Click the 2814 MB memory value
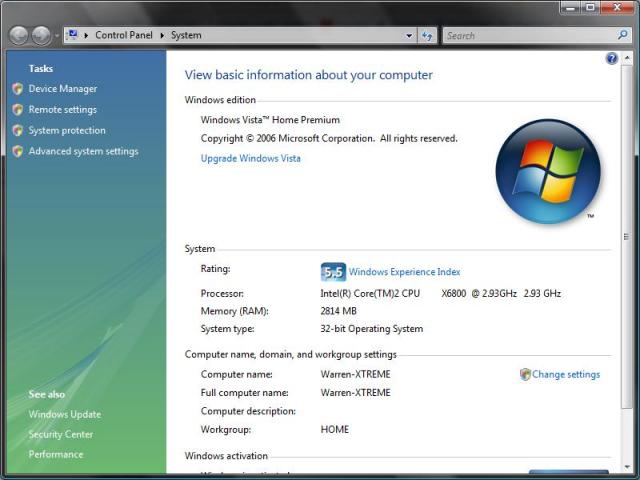 (x=338, y=311)
